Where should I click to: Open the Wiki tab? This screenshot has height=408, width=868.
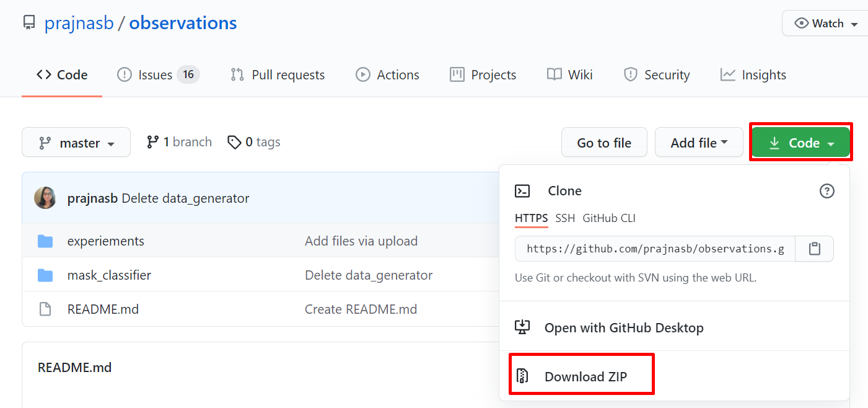click(x=570, y=75)
